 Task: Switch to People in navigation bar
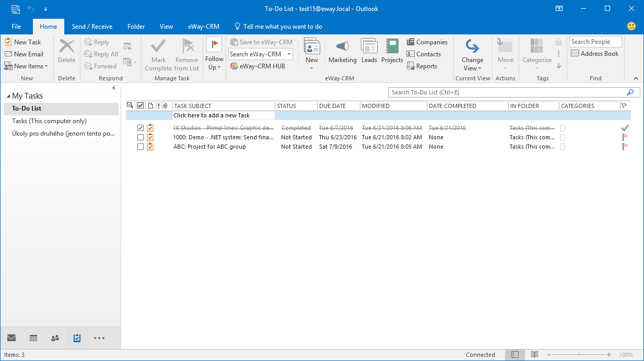coord(55,338)
